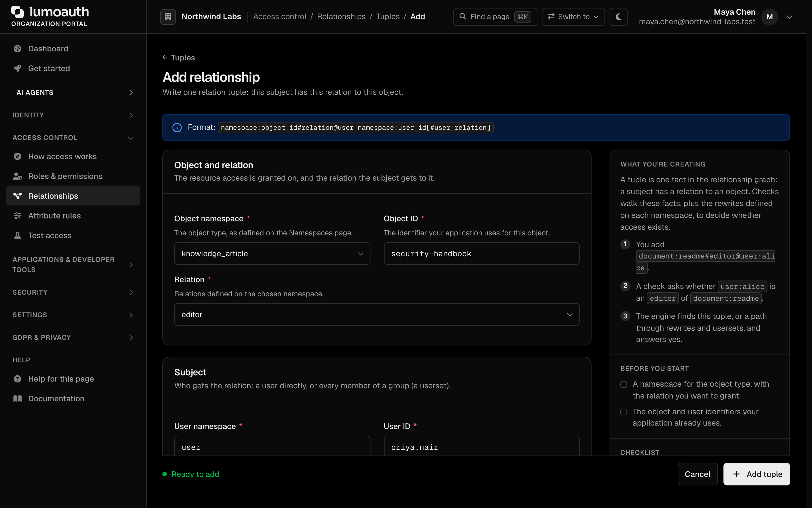Viewport: 812px width, 508px height.
Task: Click the Attribute rules sliders icon
Action: click(x=17, y=216)
